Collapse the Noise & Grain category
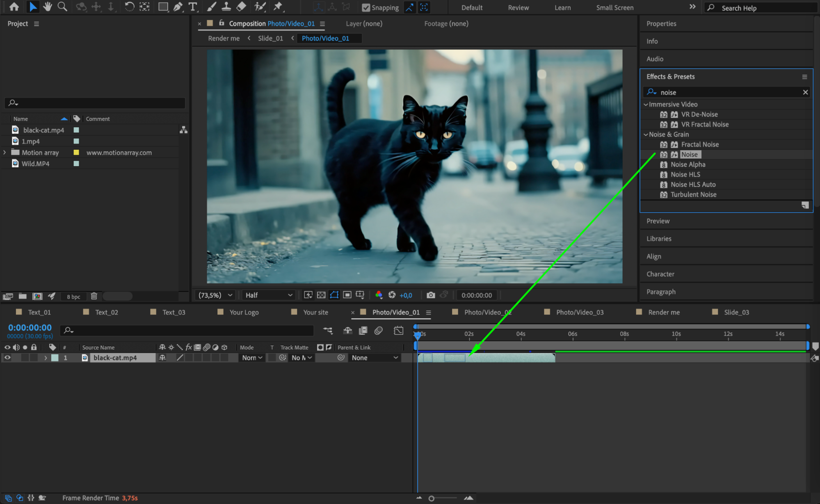820x504 pixels. (x=646, y=135)
